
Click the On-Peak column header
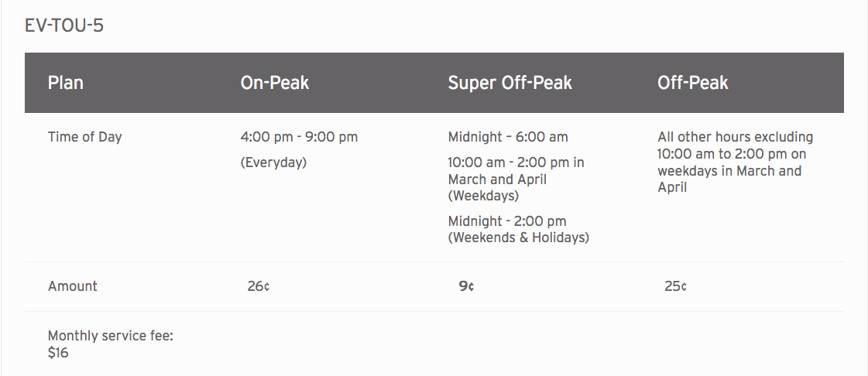click(275, 83)
